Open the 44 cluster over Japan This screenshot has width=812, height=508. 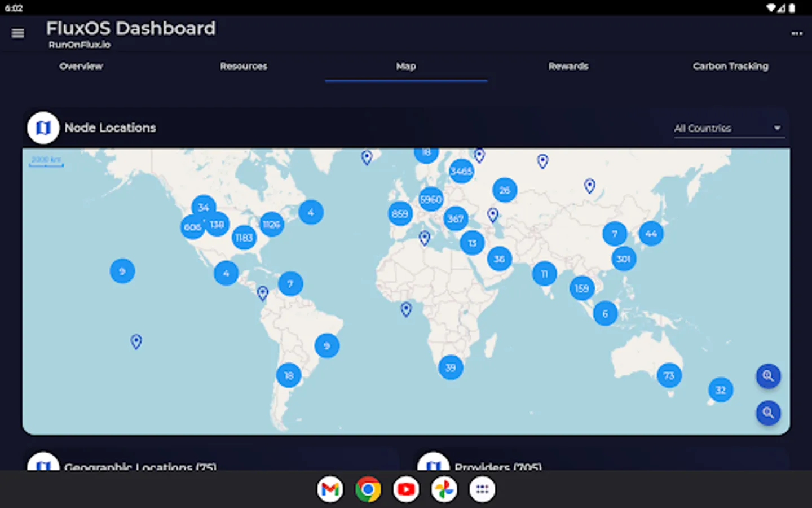point(651,234)
